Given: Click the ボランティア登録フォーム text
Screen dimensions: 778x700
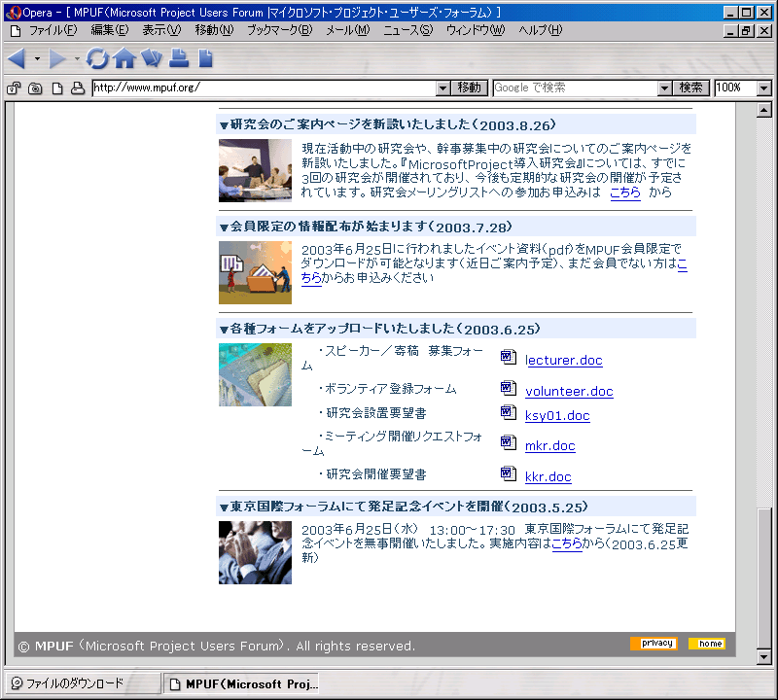Looking at the screenshot, I should click(x=387, y=389).
